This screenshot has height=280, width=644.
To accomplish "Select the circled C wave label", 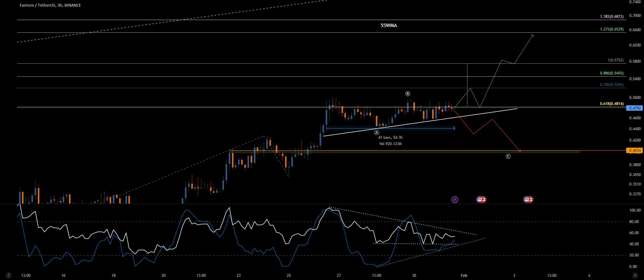I will [x=508, y=156].
